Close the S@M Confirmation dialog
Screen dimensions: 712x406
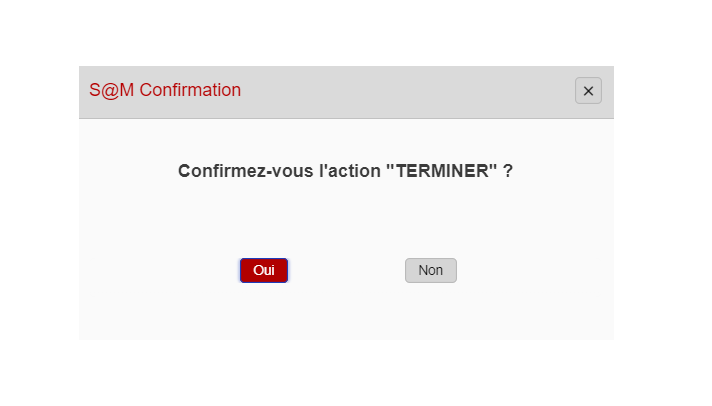click(588, 91)
